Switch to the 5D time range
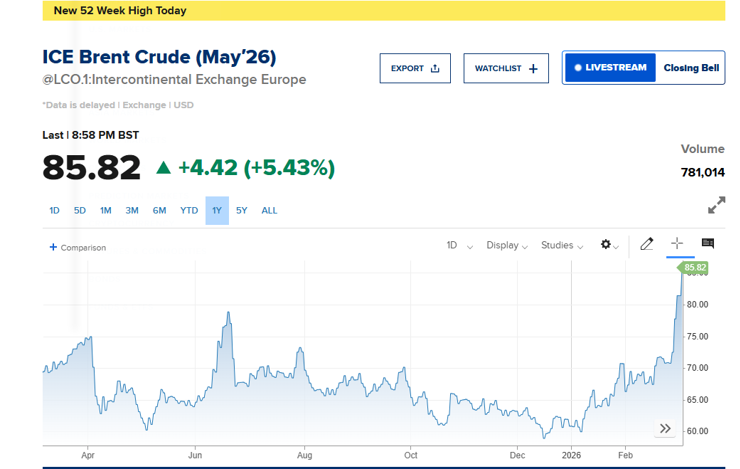 click(80, 211)
